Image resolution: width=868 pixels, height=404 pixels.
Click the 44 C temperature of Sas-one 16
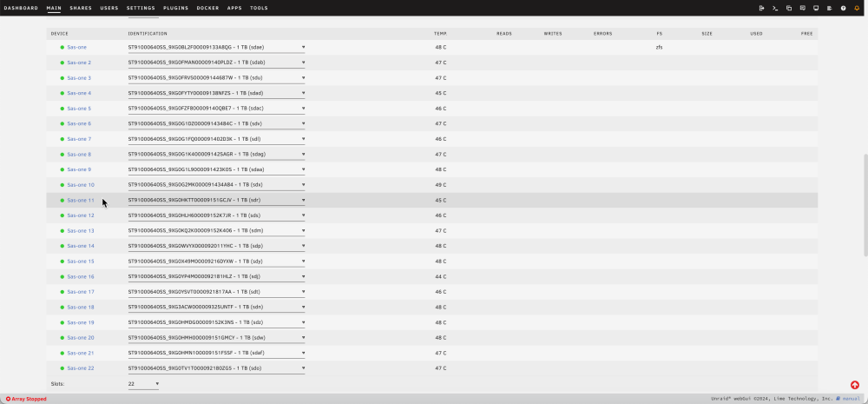coord(441,276)
